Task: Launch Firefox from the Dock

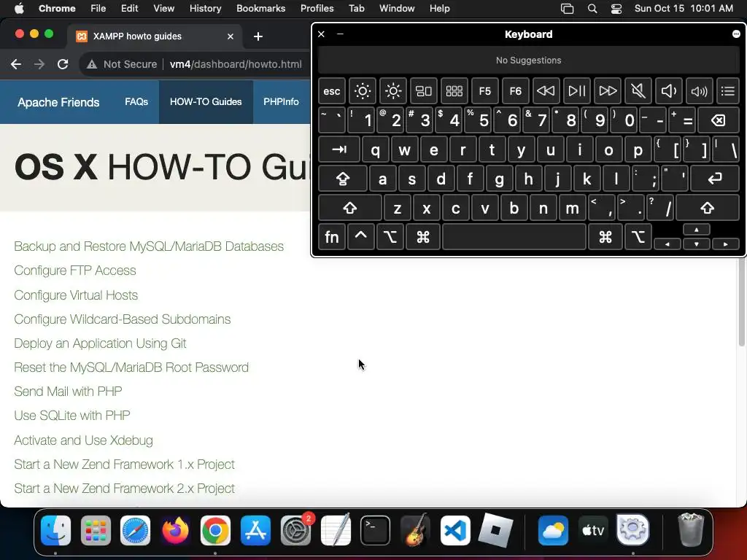Action: pyautogui.click(x=175, y=530)
